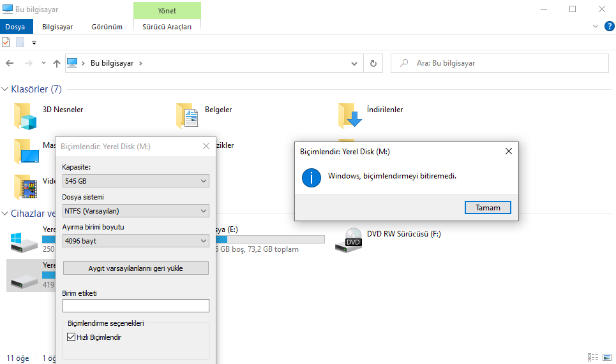616x364 pixels.
Task: Expand the chevron after 'Bu bilgisayar' in path
Action: (140, 63)
